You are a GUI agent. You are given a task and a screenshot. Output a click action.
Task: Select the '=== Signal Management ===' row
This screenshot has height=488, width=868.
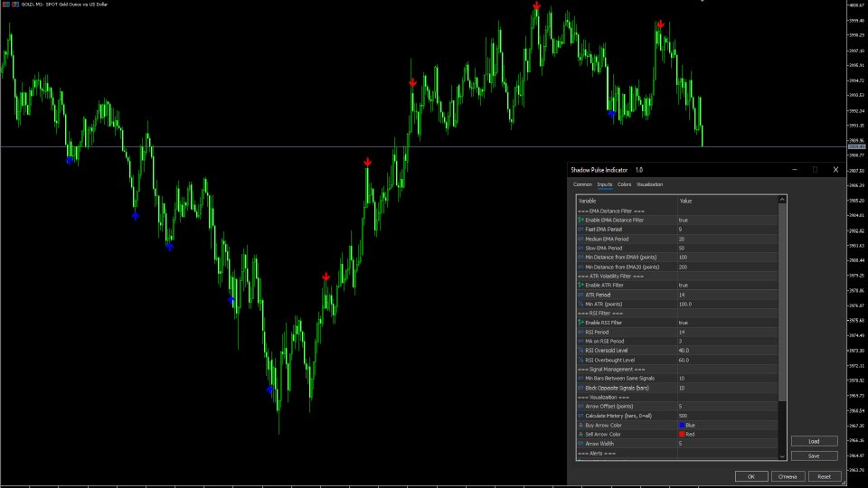[677, 369]
